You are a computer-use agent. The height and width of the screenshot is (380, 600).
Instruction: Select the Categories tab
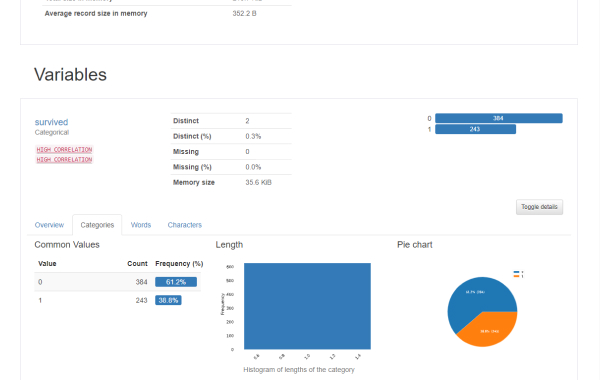click(x=97, y=225)
